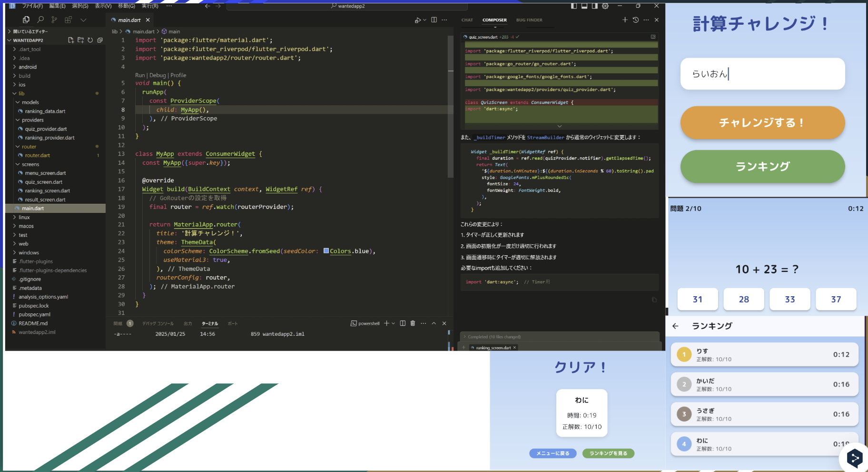
Task: Split the powershell terminal
Action: [403, 323]
